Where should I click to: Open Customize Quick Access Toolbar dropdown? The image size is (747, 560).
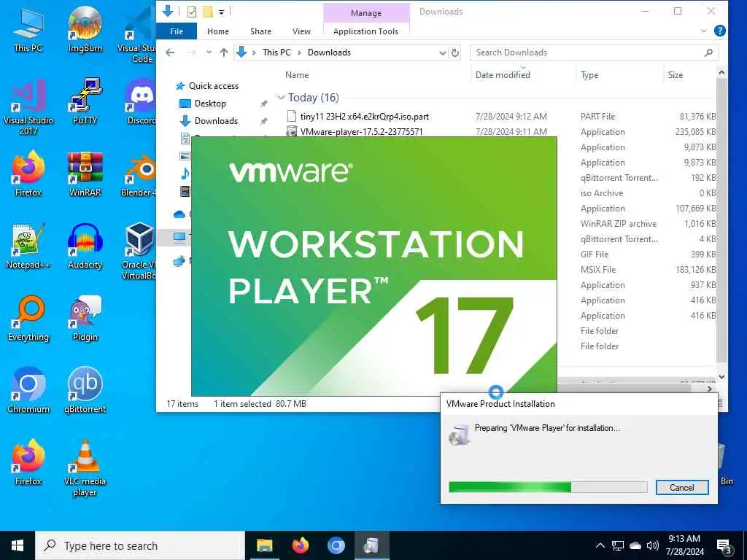(x=222, y=12)
